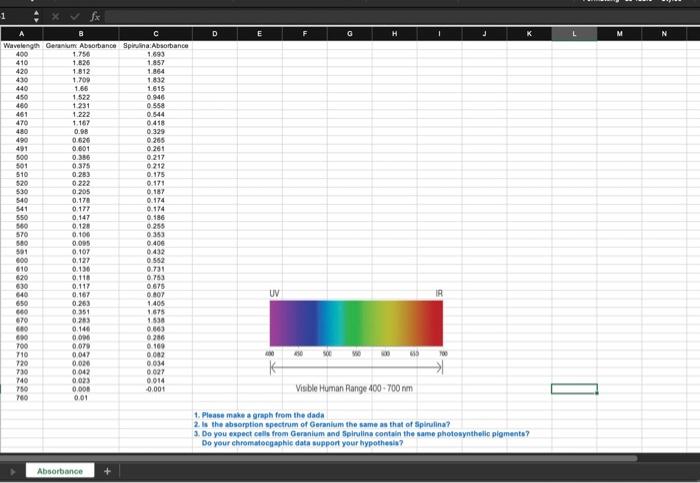Click the 'Visible Human Range 400 - 700 nm' caption
The height and width of the screenshot is (483, 700).
[354, 388]
